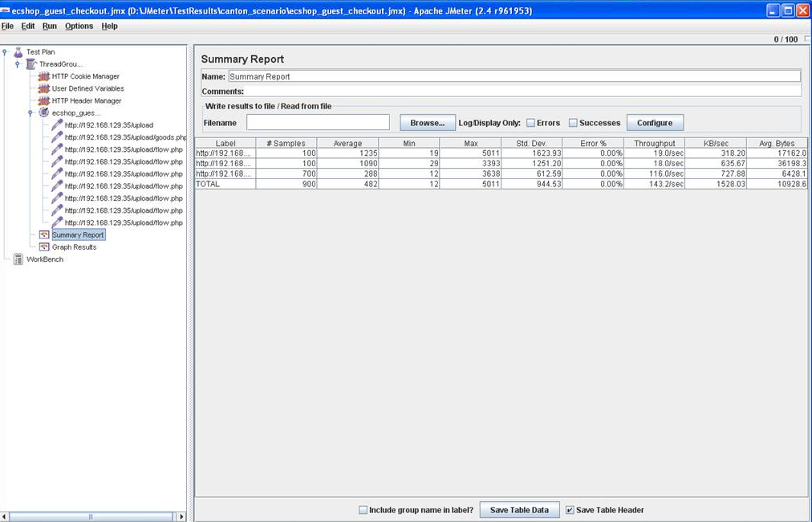The height and width of the screenshot is (522, 812).
Task: Click the ThreadGroup spool icon in tree
Action: click(31, 64)
